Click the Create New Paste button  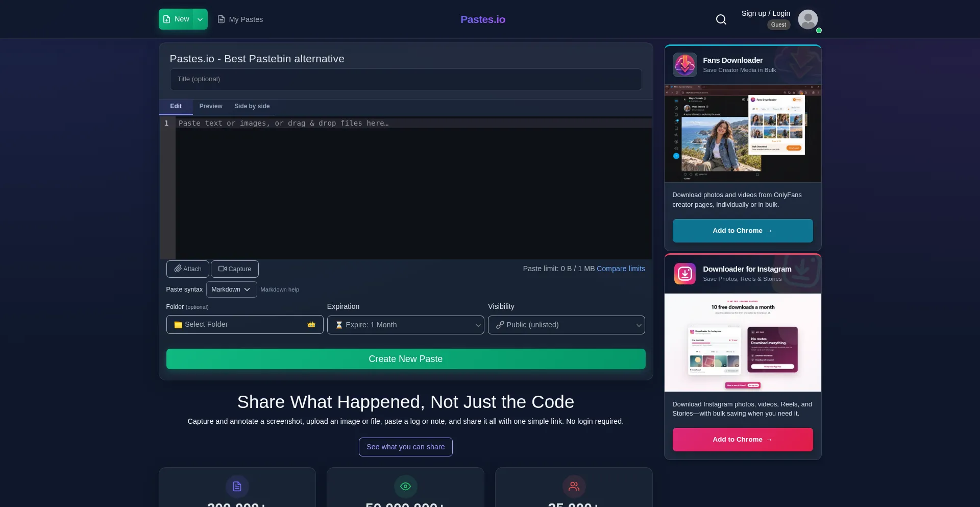[x=405, y=359]
